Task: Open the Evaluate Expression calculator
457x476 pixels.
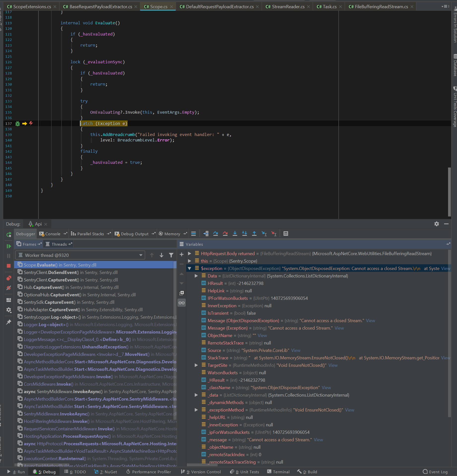Action: [286, 234]
